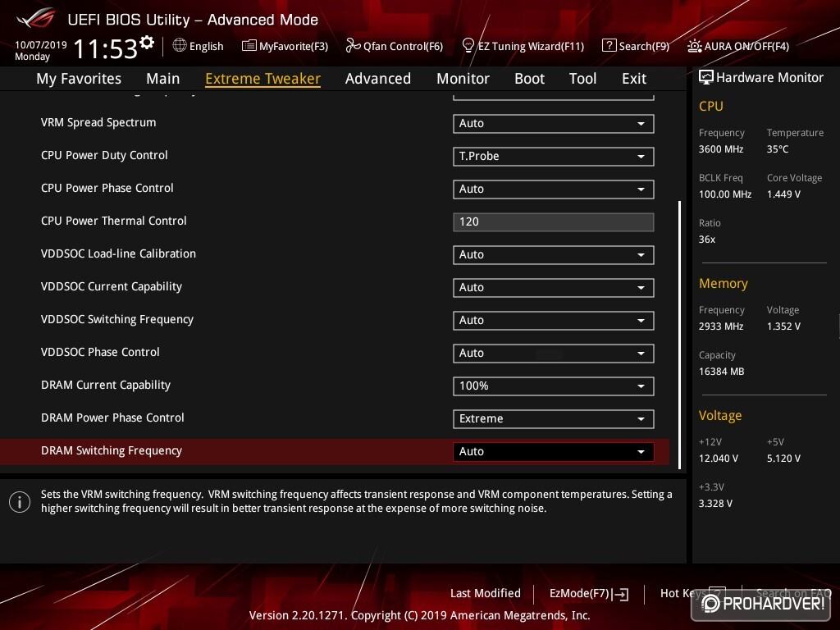
Task: Select the CPU Power Phase Control label
Action: pos(107,188)
